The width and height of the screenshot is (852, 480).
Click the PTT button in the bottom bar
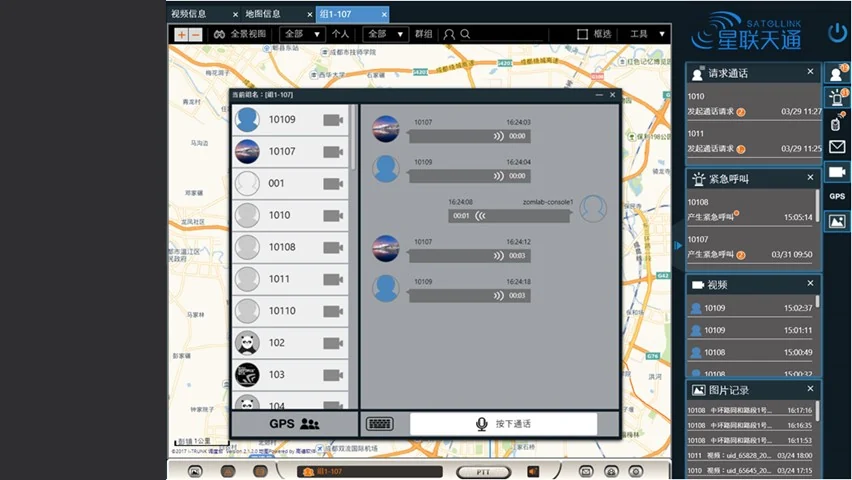coord(483,472)
